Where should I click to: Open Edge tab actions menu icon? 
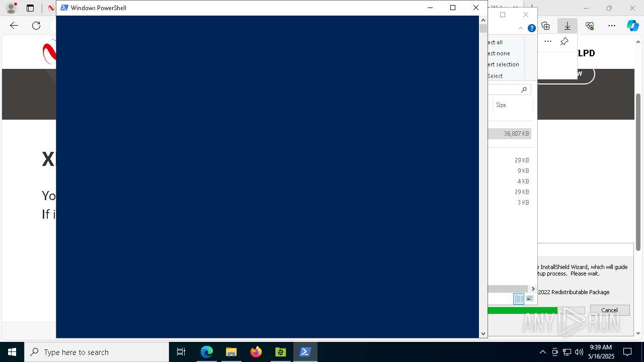(30, 8)
